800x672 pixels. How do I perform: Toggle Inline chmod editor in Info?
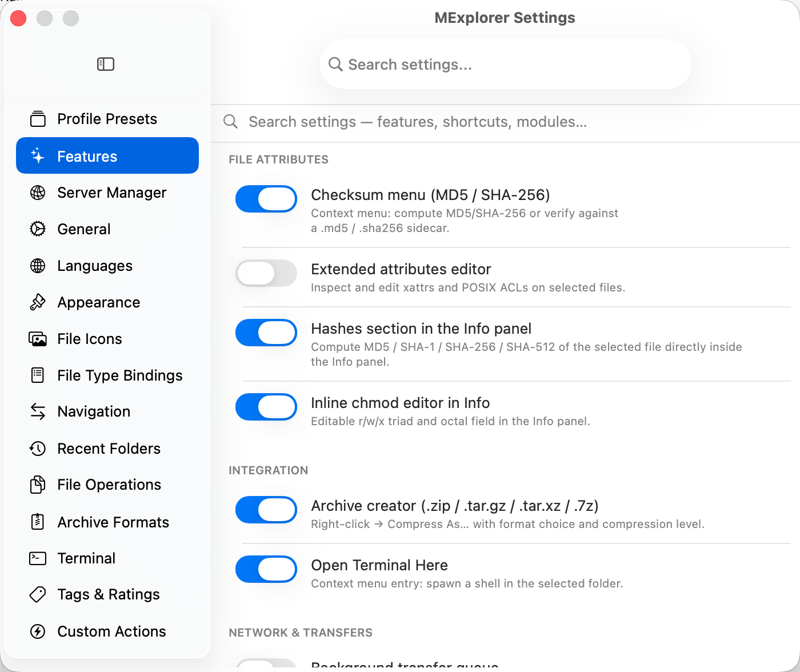click(x=266, y=407)
